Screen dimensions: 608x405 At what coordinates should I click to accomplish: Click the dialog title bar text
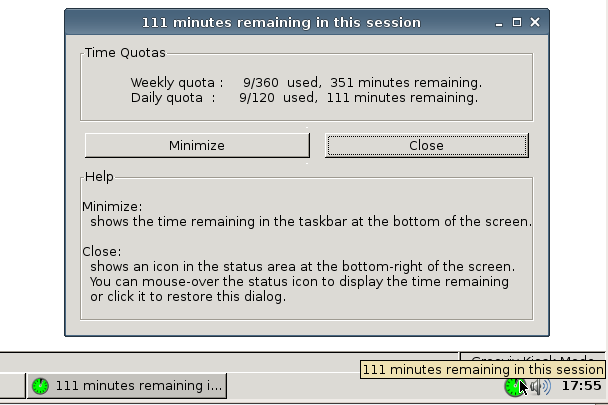click(281, 22)
